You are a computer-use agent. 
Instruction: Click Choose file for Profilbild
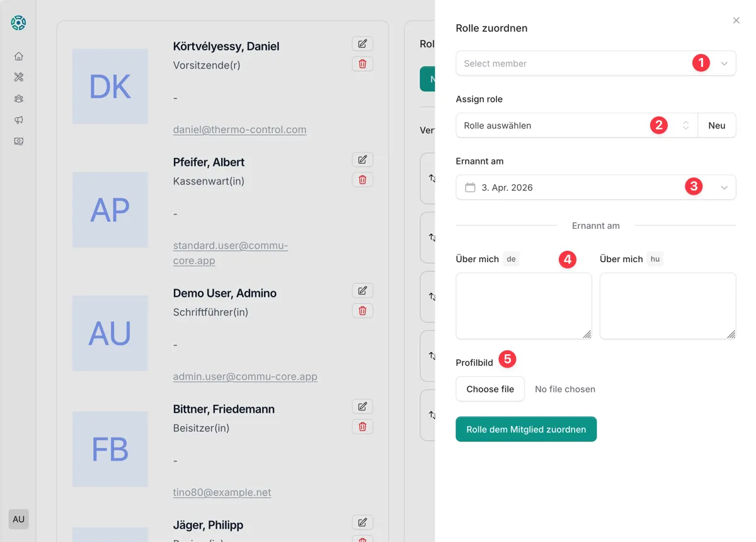[490, 389]
